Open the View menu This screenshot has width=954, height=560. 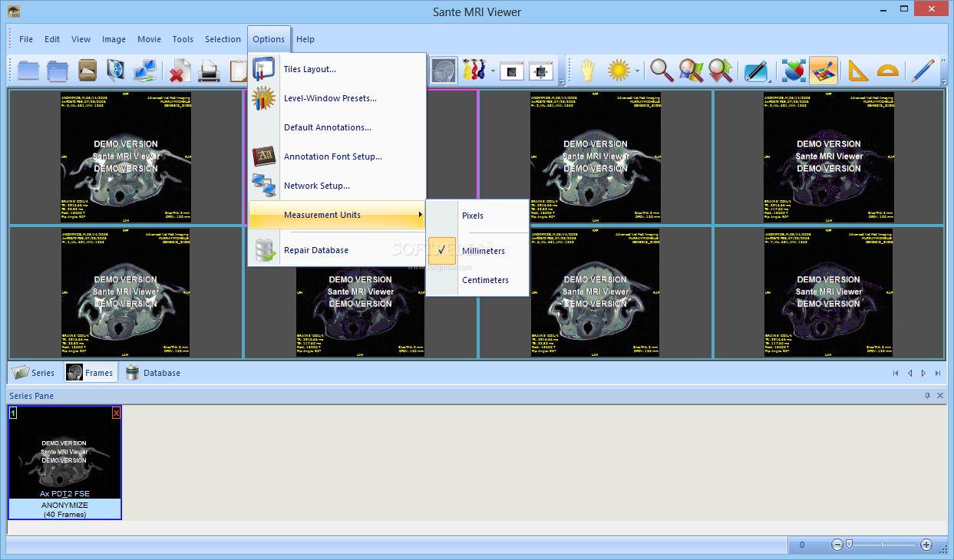click(81, 39)
